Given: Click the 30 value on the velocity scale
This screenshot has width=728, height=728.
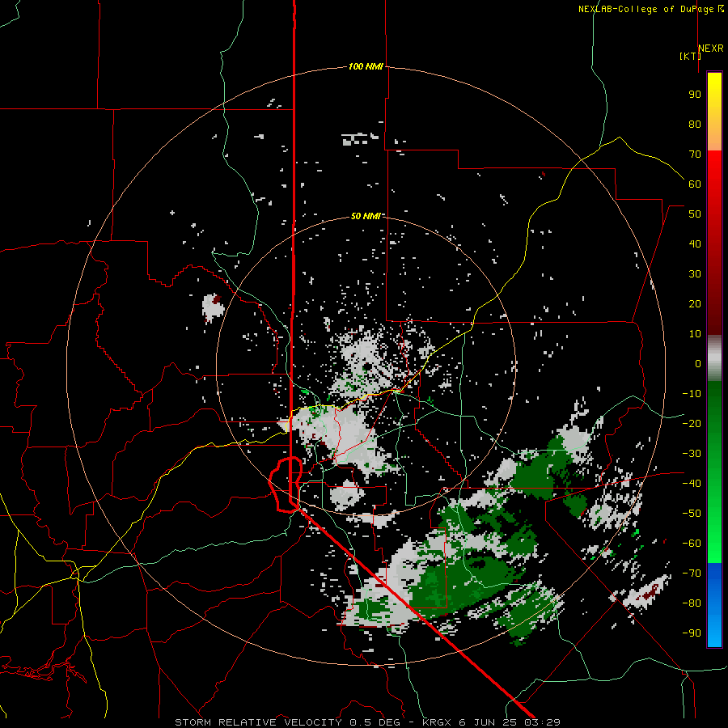Looking at the screenshot, I should (695, 274).
